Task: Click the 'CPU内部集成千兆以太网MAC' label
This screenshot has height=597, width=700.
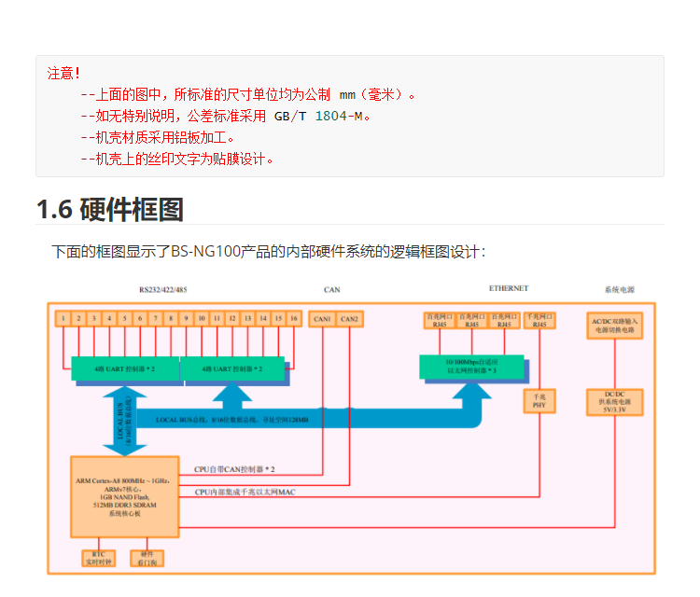Action: tap(245, 493)
